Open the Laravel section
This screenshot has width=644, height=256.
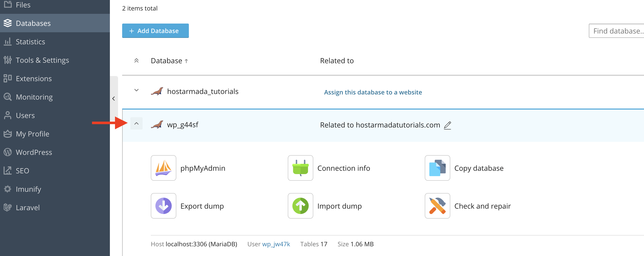point(28,207)
